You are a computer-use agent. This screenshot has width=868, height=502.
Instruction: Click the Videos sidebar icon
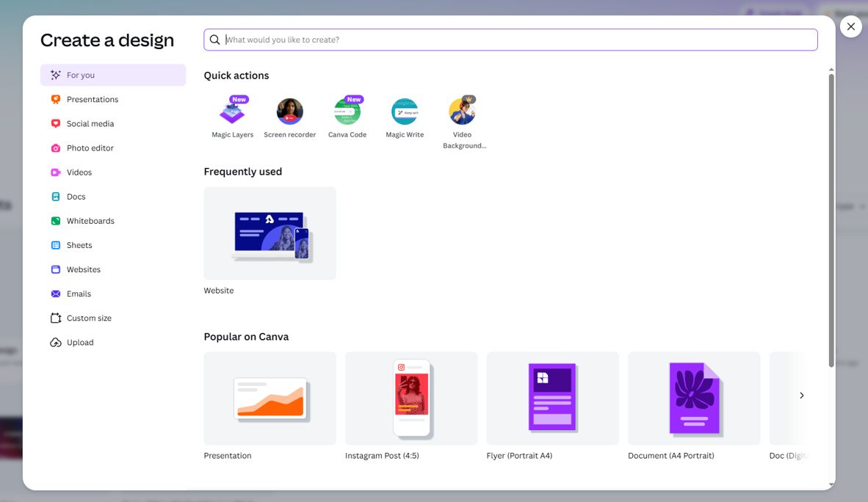tap(55, 172)
